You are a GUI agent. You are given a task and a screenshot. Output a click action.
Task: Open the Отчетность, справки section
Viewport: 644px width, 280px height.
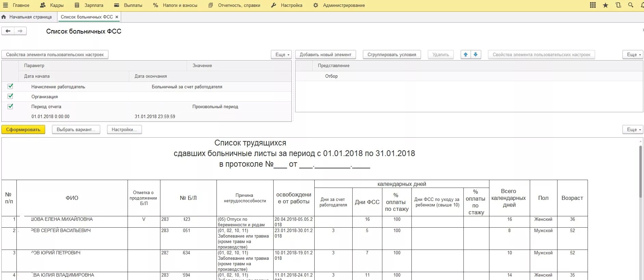pos(234,5)
